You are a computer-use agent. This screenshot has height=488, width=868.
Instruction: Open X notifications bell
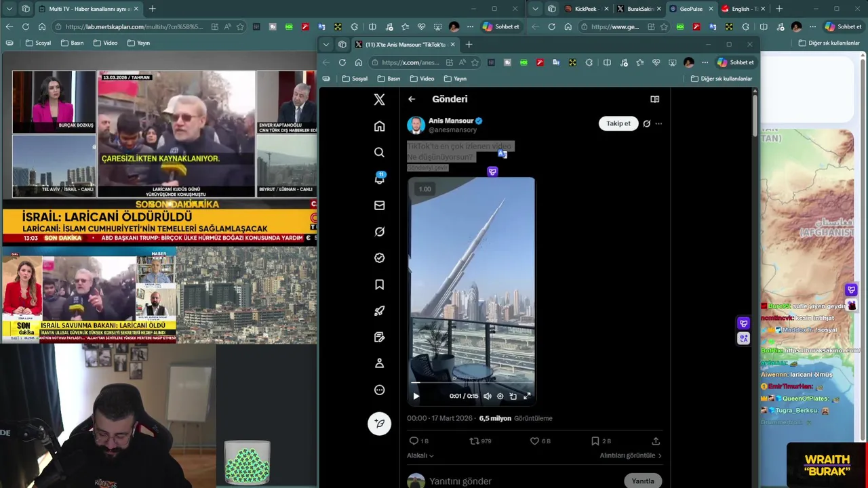click(x=379, y=178)
